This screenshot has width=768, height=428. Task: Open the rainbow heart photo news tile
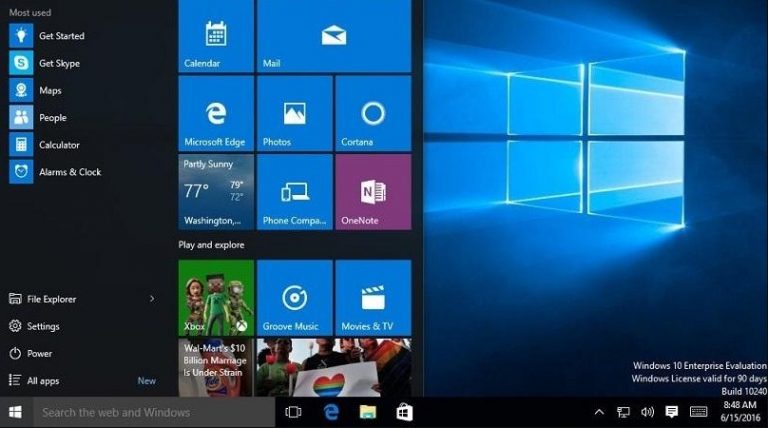tap(334, 367)
